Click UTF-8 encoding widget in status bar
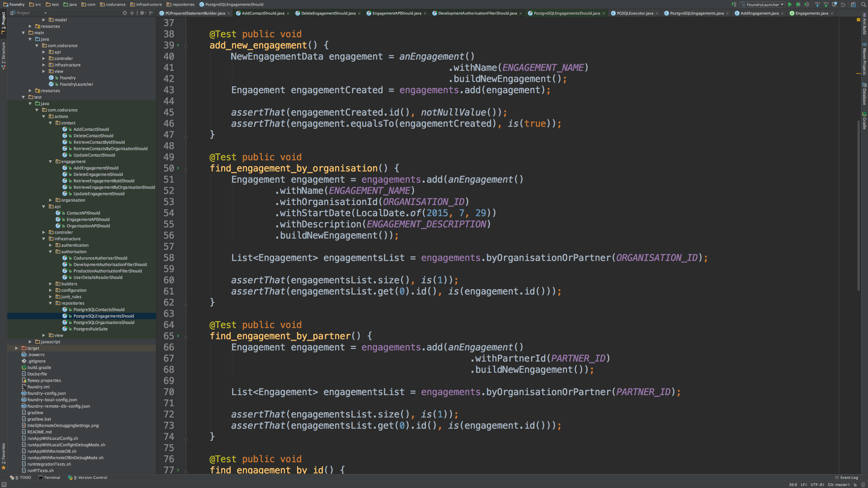Image resolution: width=868 pixels, height=488 pixels. coord(817,485)
